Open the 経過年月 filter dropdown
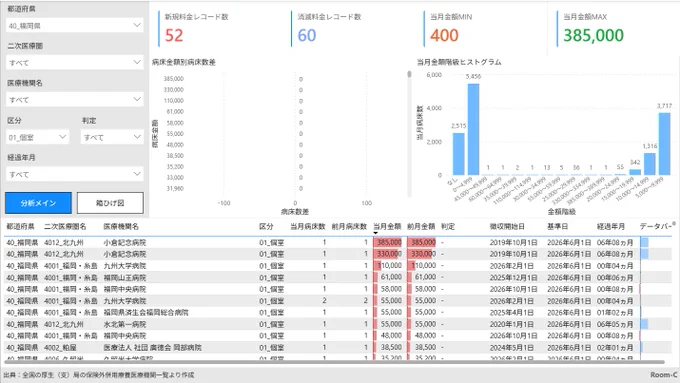Screen dimensions: 680x383 point(75,174)
